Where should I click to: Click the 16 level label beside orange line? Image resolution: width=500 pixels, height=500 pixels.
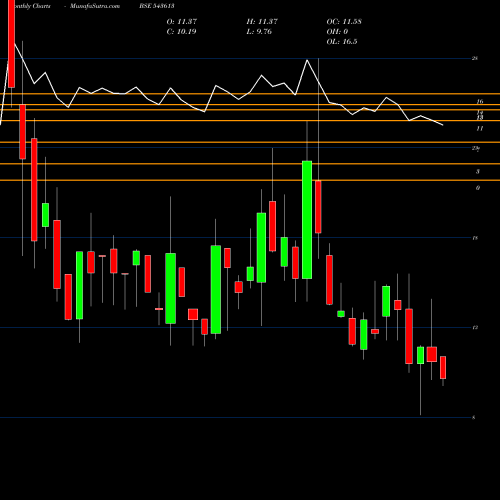pyautogui.click(x=480, y=101)
